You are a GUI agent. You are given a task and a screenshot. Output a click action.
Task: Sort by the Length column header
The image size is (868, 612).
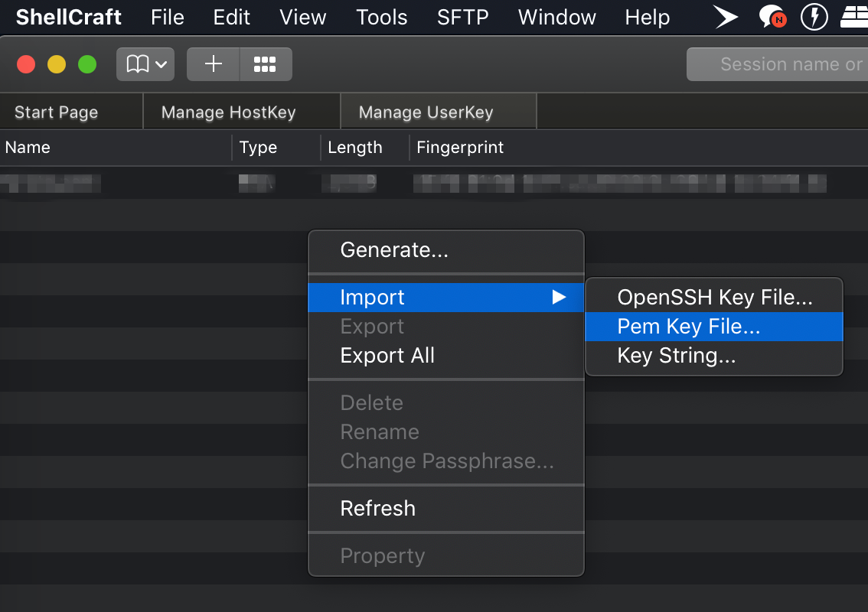coord(364,147)
